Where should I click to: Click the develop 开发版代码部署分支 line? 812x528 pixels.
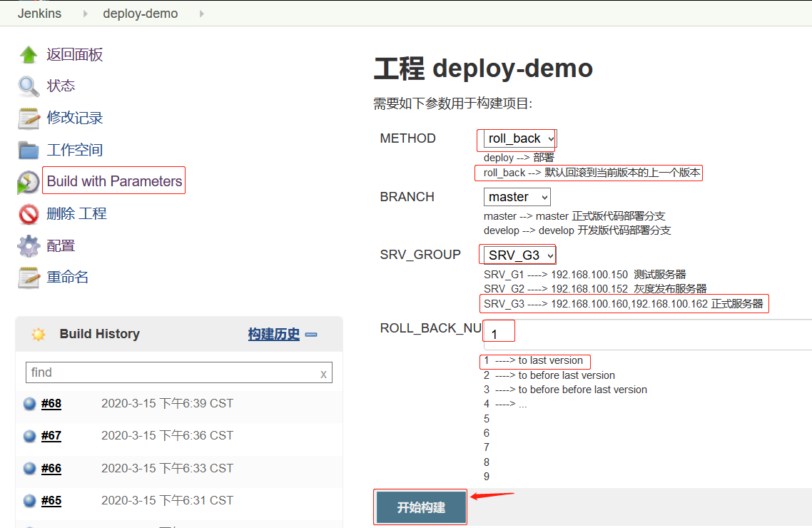pos(577,231)
